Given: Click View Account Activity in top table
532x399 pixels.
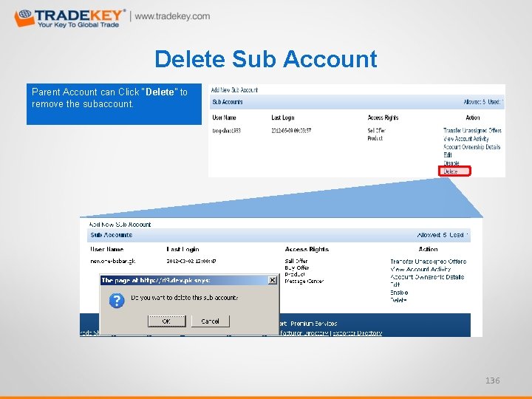Looking at the screenshot, I should click(465, 139).
